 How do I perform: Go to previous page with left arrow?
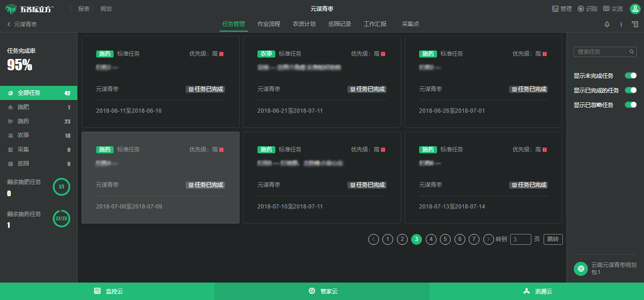[x=373, y=239]
